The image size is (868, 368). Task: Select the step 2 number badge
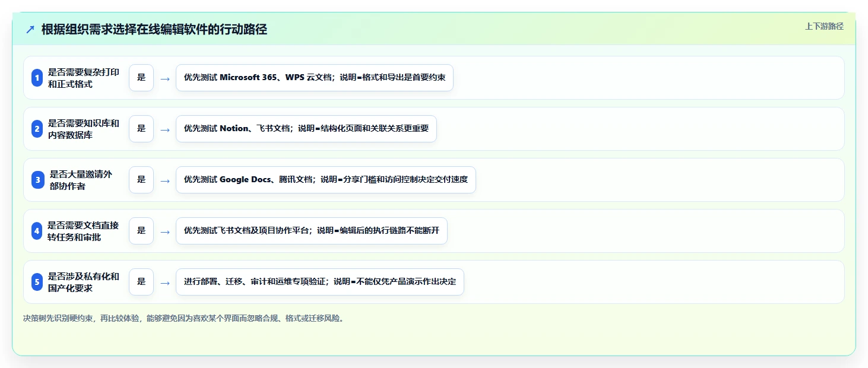pyautogui.click(x=37, y=129)
